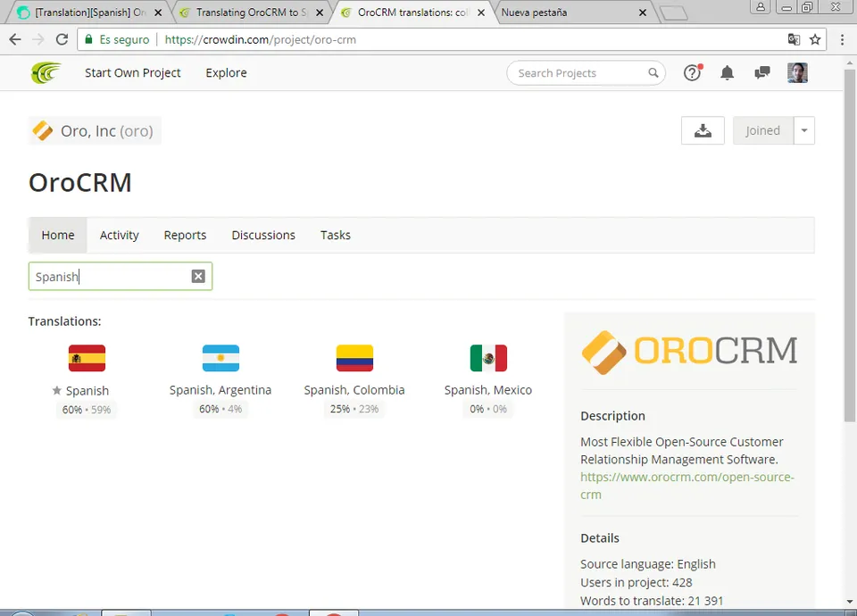Open Chrome three-dot menu

[842, 39]
